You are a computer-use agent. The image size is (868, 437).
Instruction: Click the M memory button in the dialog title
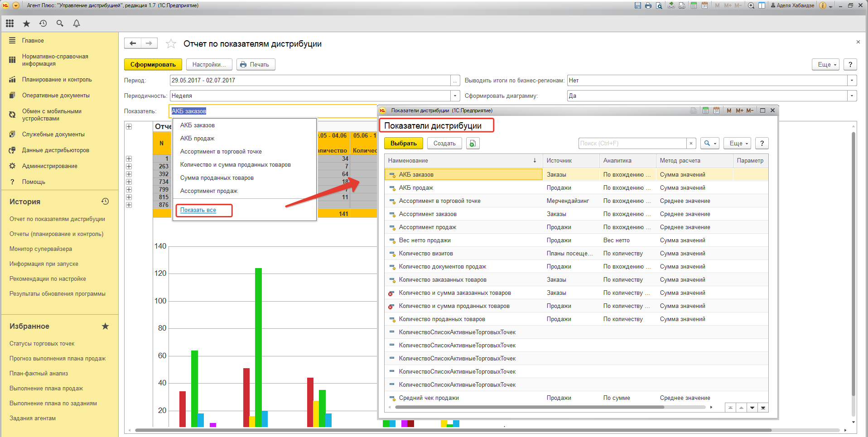pyautogui.click(x=729, y=110)
